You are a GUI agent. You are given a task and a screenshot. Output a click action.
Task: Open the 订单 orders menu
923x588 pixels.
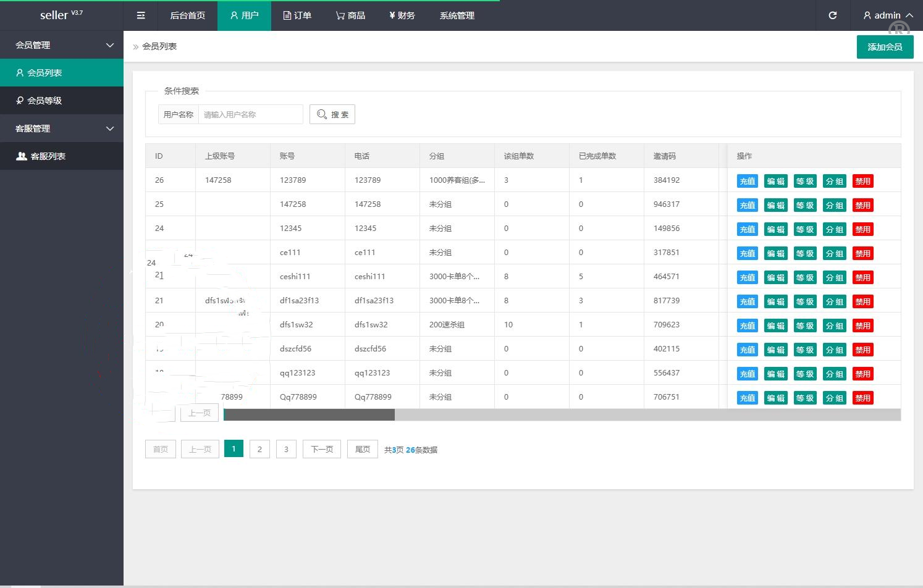(297, 15)
